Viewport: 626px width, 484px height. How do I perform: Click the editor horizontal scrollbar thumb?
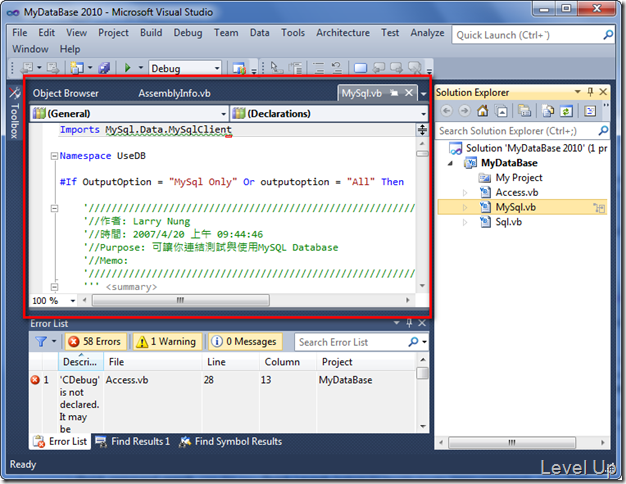pyautogui.click(x=181, y=300)
